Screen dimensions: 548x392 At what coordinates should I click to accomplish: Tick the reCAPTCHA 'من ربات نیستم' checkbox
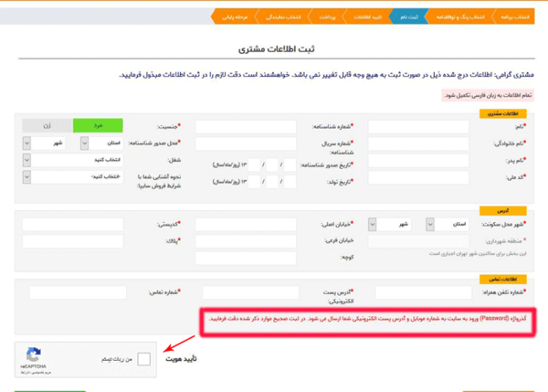point(143,359)
